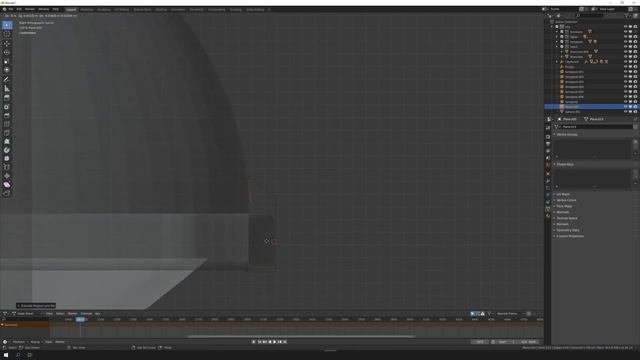Choose the Extrude Region tool
The height and width of the screenshot is (360, 640).
[x=7, y=98]
